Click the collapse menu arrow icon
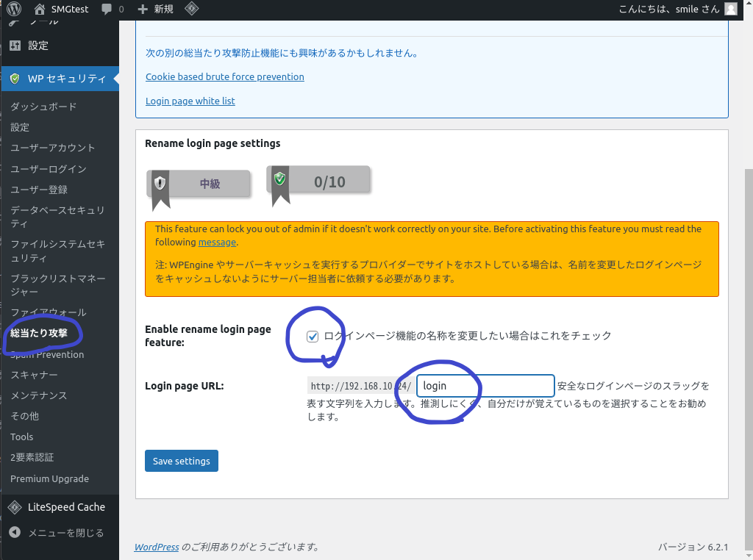The height and width of the screenshot is (560, 753). point(15,533)
